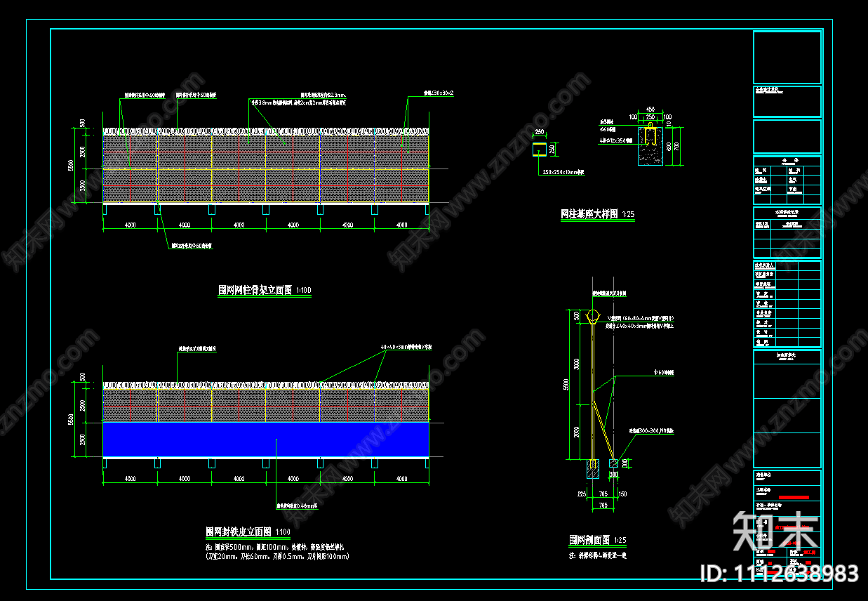Click the empty top cell of title block
The image size is (868, 601).
coord(787,58)
